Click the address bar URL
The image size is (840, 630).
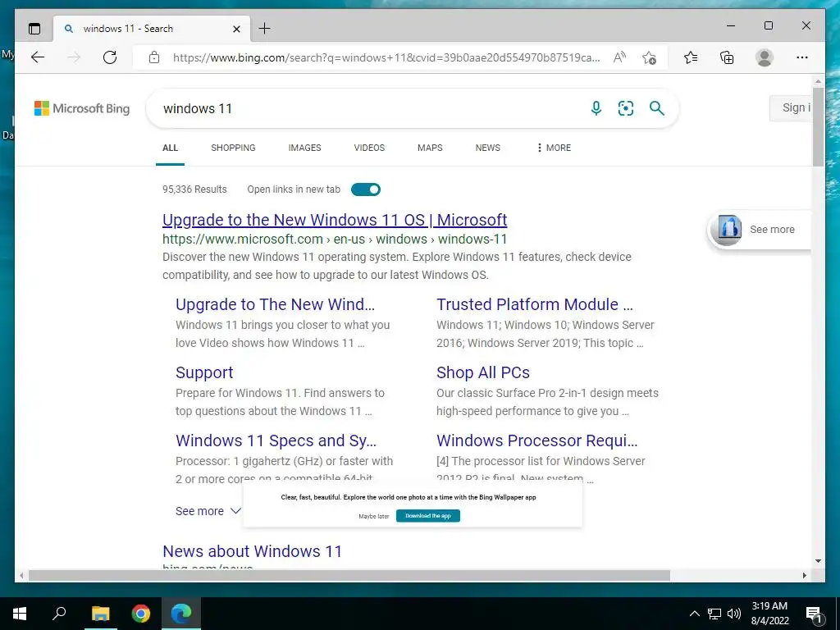(x=386, y=57)
